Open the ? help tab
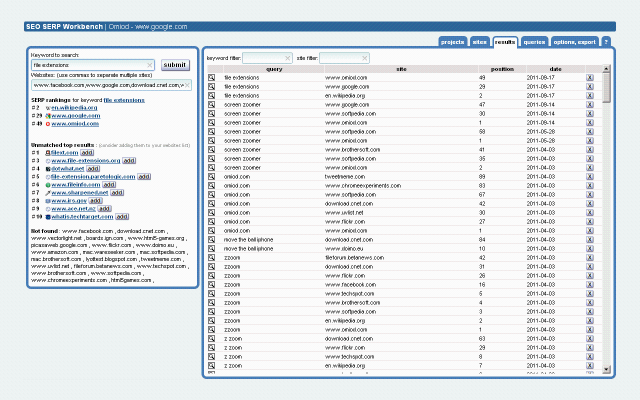Image resolution: width=640 pixels, height=400 pixels. tap(606, 42)
